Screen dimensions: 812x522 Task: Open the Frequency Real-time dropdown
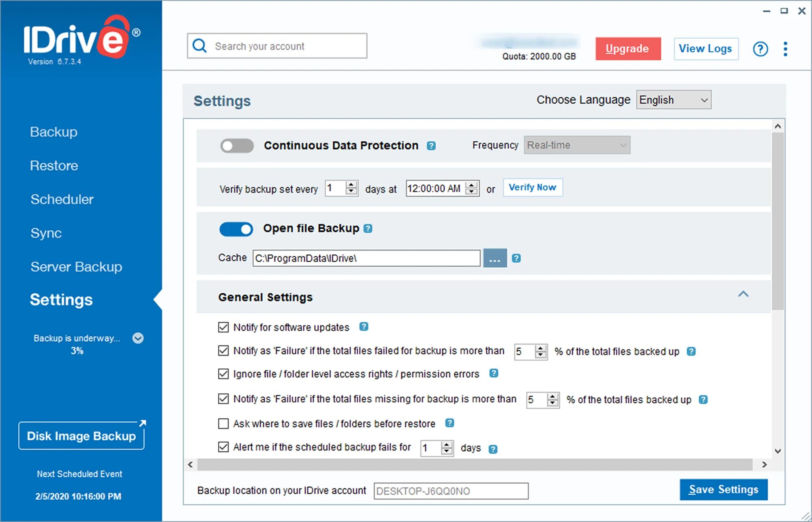(x=577, y=145)
